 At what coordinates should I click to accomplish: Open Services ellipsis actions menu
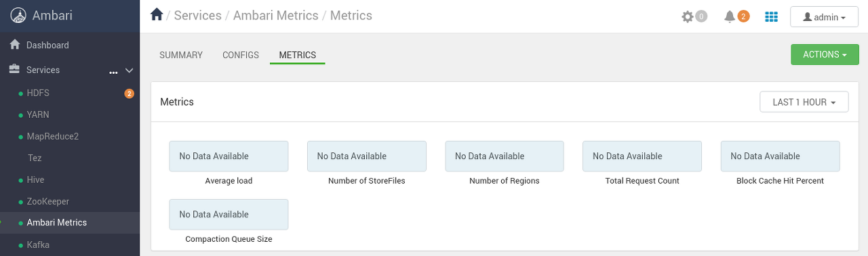coord(113,70)
